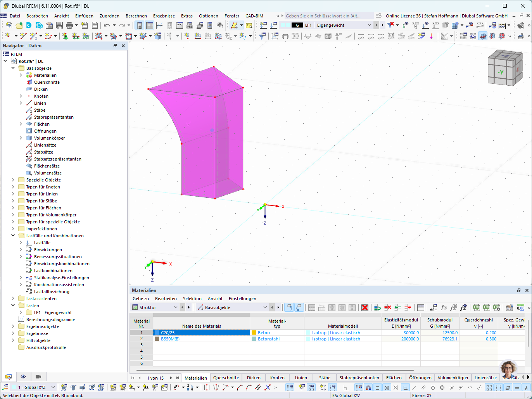Click the Print icon in toolbar

[69, 25]
